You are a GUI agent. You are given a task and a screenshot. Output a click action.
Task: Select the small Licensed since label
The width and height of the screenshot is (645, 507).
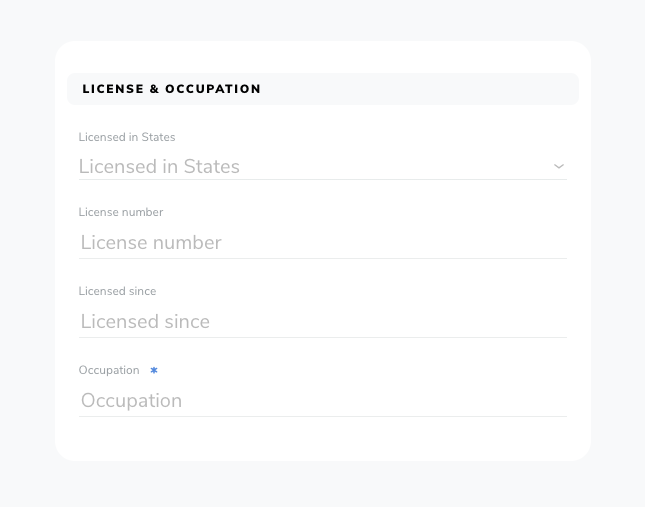click(117, 291)
